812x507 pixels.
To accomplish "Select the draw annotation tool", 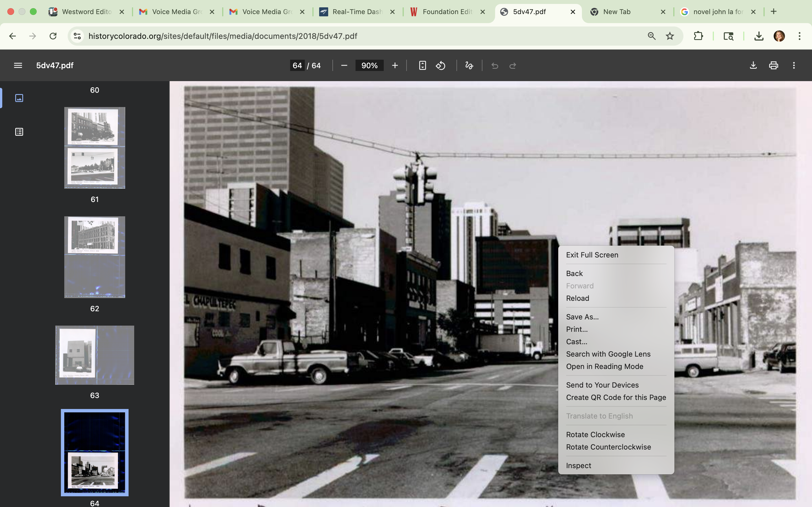I will 469,65.
